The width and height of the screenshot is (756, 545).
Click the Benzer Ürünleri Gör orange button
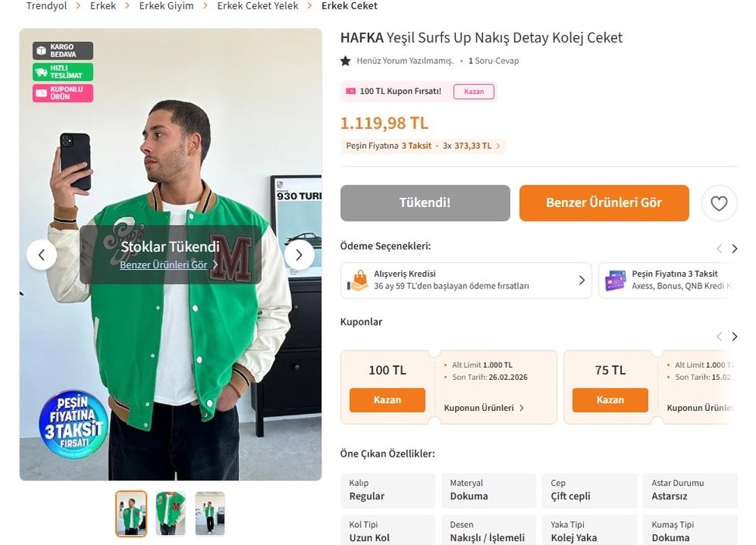click(x=604, y=203)
